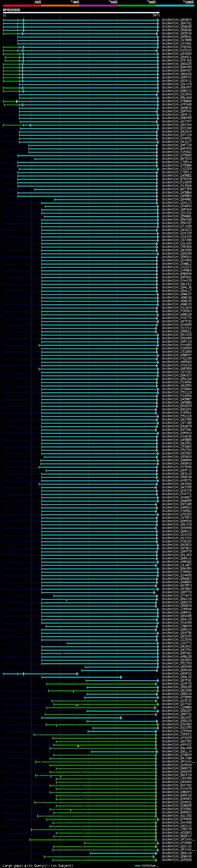
Task: Select the UniRef100_Q4KP22 label
Action: pos(176,674)
